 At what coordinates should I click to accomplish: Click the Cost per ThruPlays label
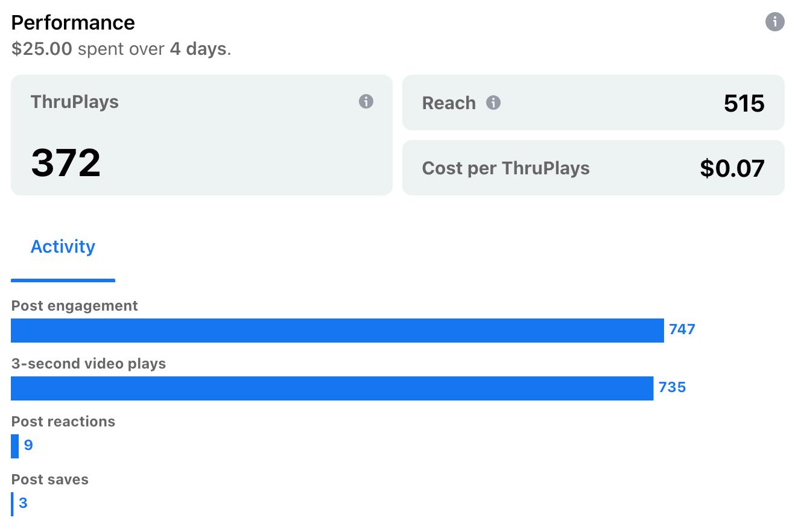click(505, 168)
